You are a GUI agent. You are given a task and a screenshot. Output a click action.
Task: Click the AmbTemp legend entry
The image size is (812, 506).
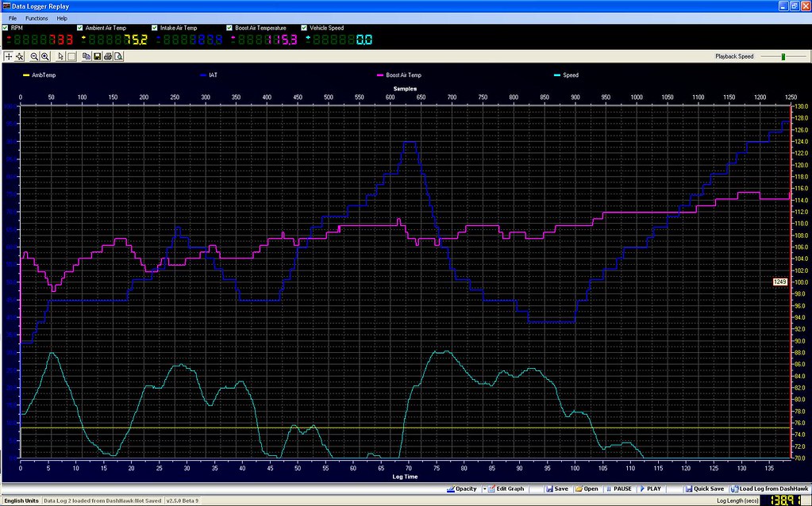click(40, 75)
